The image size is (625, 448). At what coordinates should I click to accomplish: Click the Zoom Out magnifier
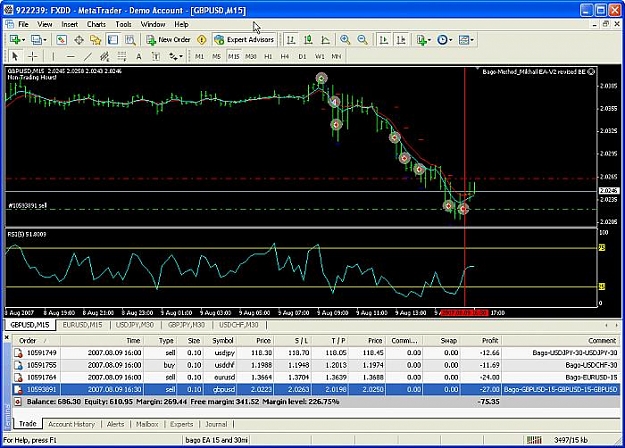(362, 40)
